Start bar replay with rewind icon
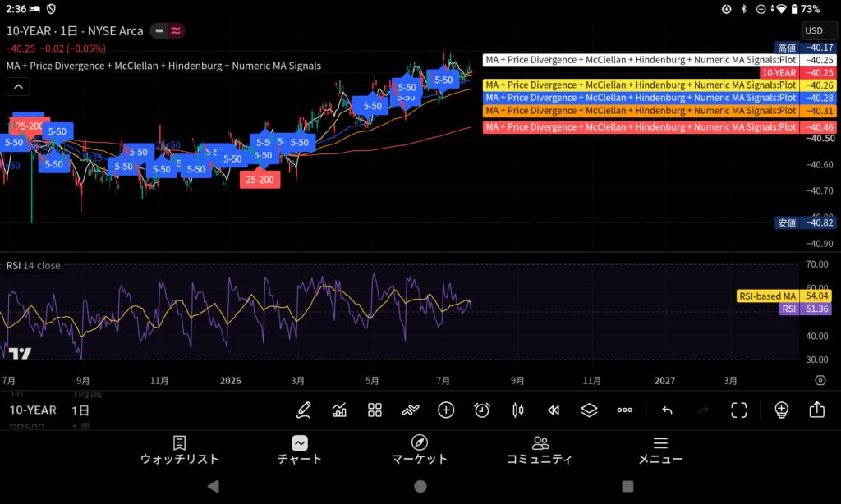This screenshot has width=841, height=504. point(554,410)
